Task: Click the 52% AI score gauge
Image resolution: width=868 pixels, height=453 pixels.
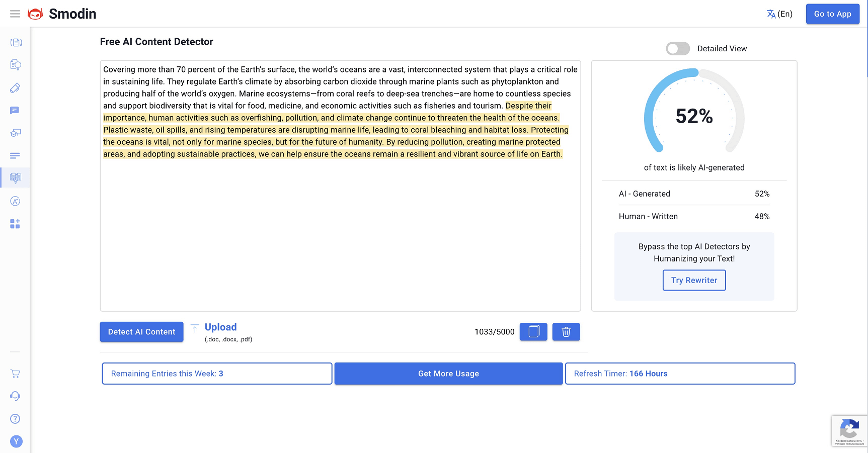Action: tap(694, 116)
